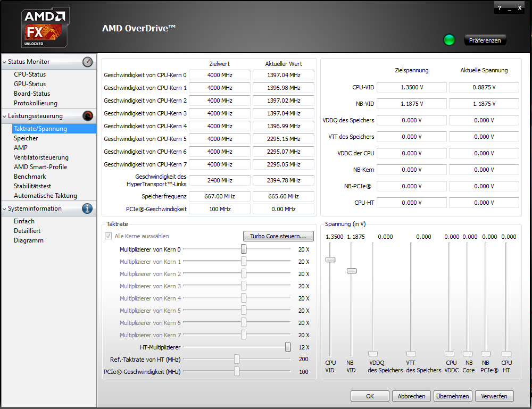Viewport: 532px width, 409px height.
Task: Click the AMD OverDrive title text
Action: (139, 28)
